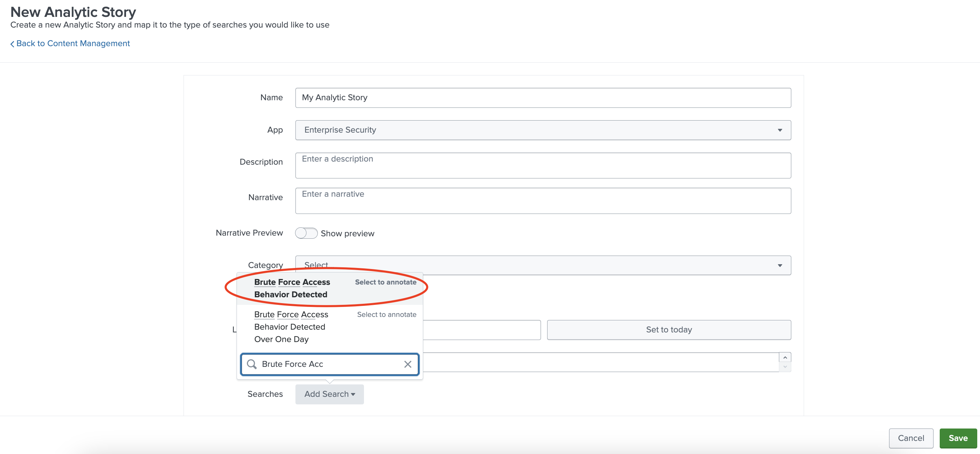
Task: Click the Brute Force Acc search box
Action: (x=330, y=364)
